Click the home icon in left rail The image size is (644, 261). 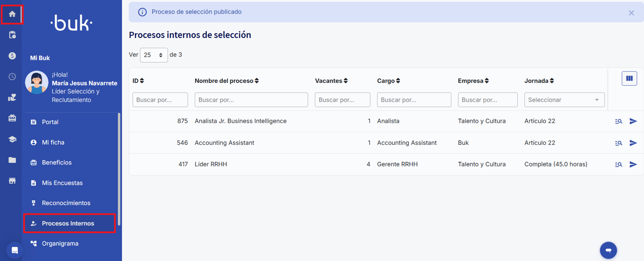(12, 14)
